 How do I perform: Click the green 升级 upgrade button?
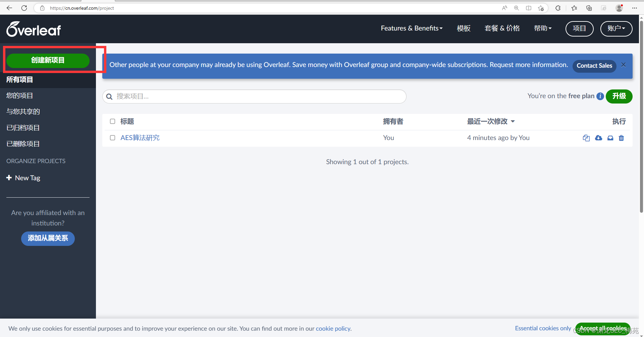point(619,96)
